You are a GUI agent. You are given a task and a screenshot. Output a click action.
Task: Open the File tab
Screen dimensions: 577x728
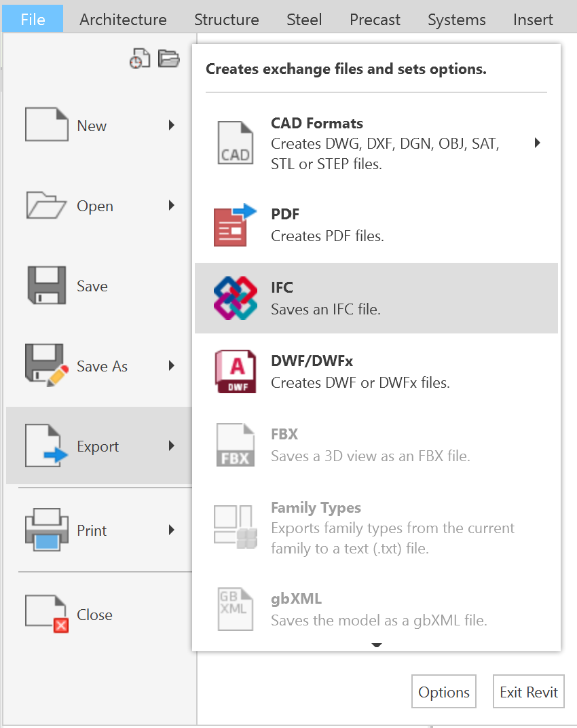[x=33, y=18]
